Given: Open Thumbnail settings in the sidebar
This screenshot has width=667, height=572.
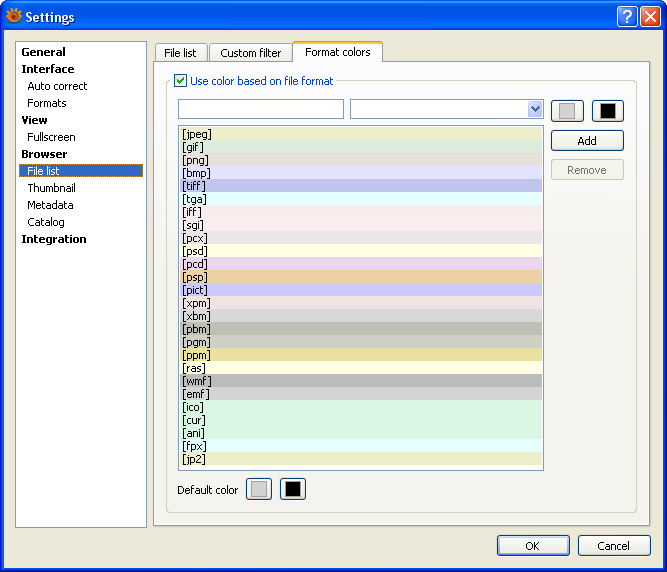Looking at the screenshot, I should tap(51, 188).
